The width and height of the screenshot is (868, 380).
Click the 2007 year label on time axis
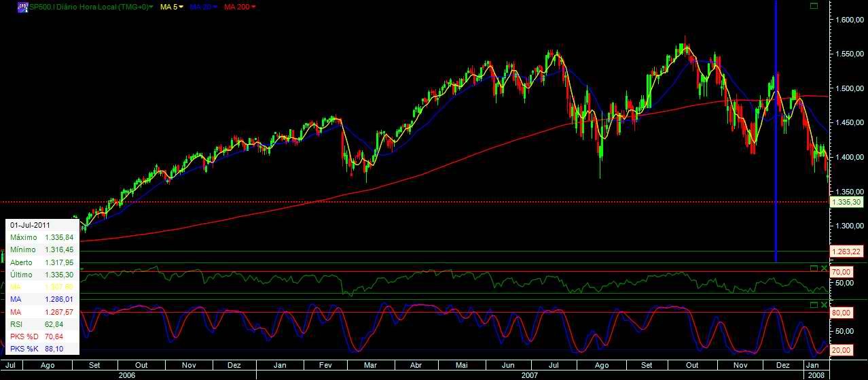[x=530, y=375]
